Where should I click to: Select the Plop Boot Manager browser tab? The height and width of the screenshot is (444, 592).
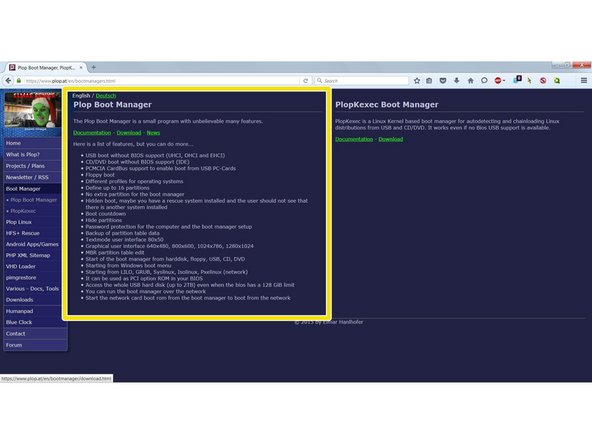[46, 68]
